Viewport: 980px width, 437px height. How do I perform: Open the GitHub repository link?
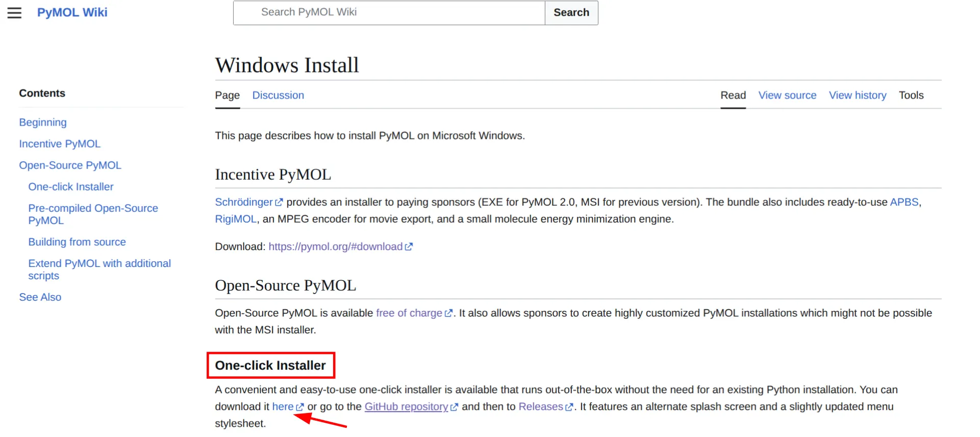tap(411, 406)
